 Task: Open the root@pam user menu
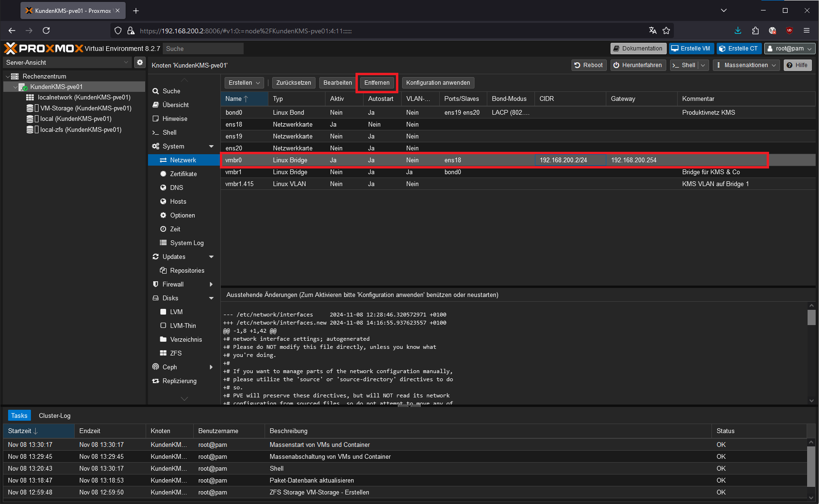[789, 49]
